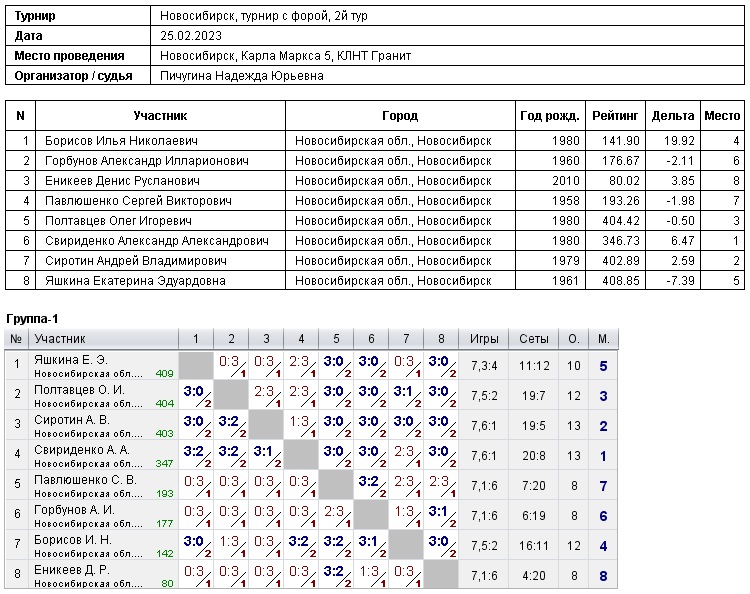Click organizer name Пичугина Надежда Юрьевна

click(x=241, y=75)
